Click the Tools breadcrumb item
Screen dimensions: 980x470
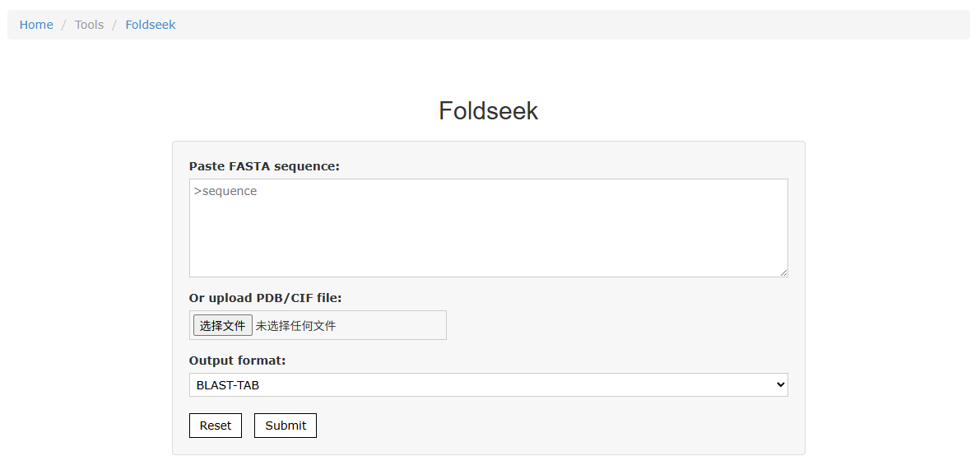tap(90, 25)
